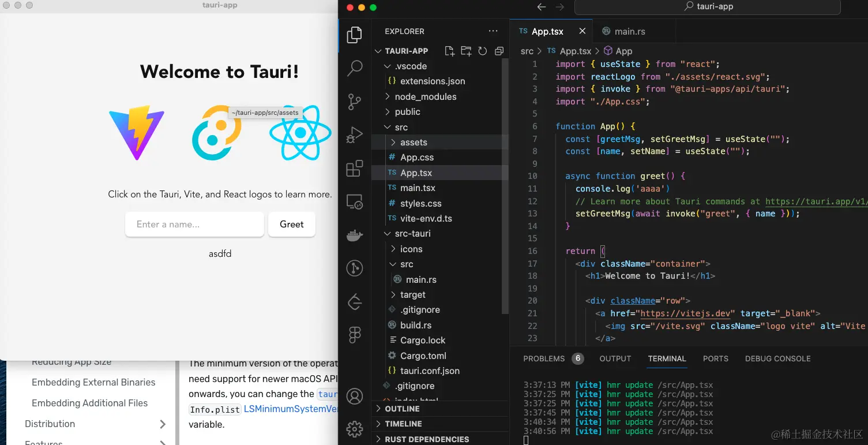This screenshot has height=445, width=868.
Task: Open the Manage gear icon
Action: coord(354,429)
